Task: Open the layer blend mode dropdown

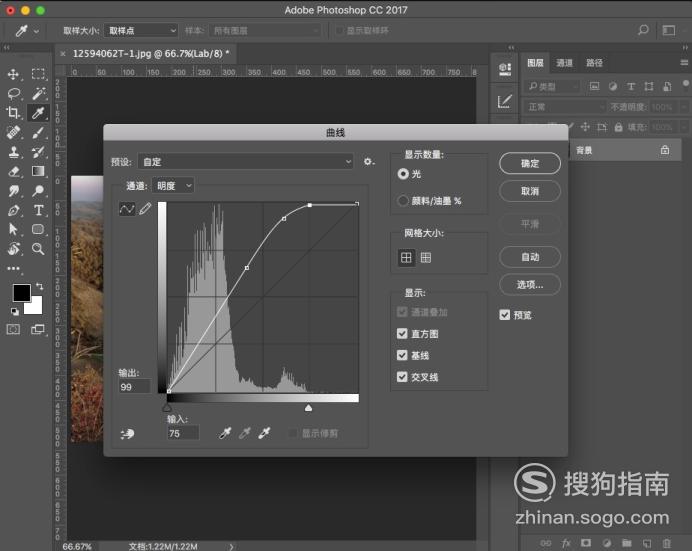Action: click(x=565, y=107)
